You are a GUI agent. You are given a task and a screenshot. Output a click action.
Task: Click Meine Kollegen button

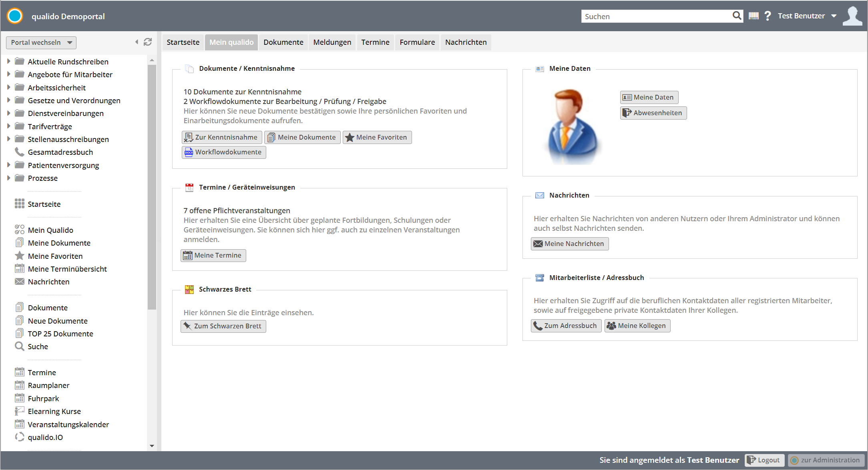637,326
